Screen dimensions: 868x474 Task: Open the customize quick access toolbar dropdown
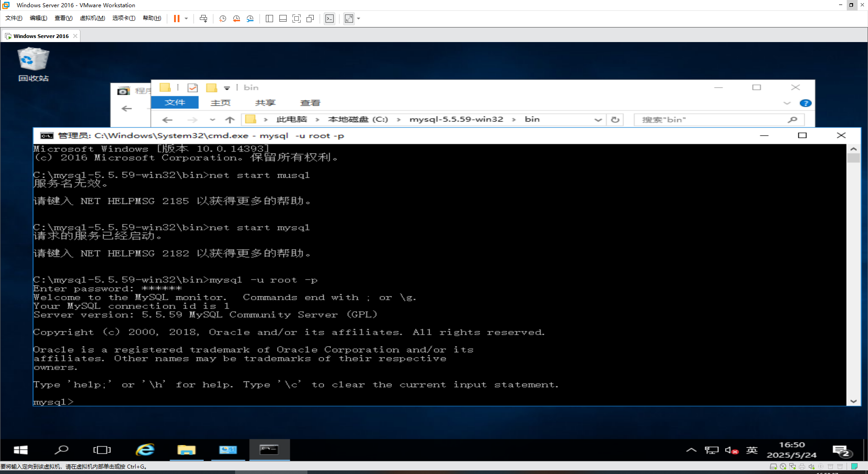[227, 88]
